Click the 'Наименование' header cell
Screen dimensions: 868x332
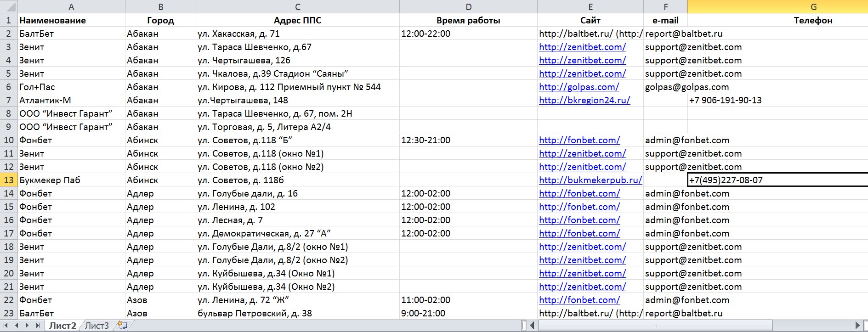[71, 20]
